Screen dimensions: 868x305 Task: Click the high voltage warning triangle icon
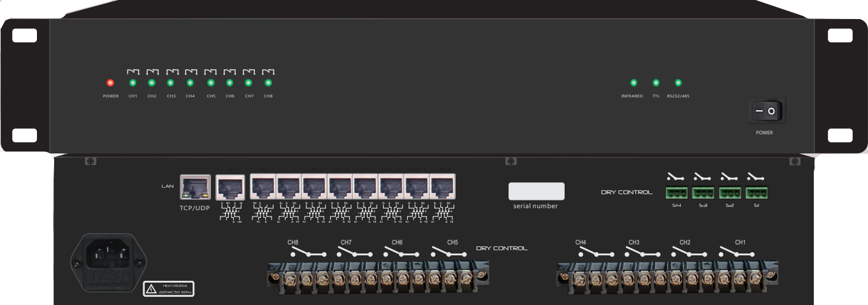point(151,289)
